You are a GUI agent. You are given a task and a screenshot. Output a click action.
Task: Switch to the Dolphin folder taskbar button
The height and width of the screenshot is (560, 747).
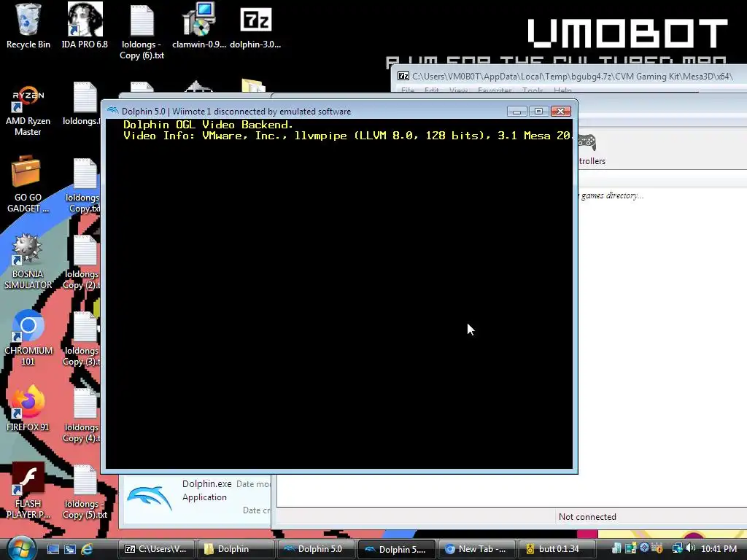coord(236,549)
